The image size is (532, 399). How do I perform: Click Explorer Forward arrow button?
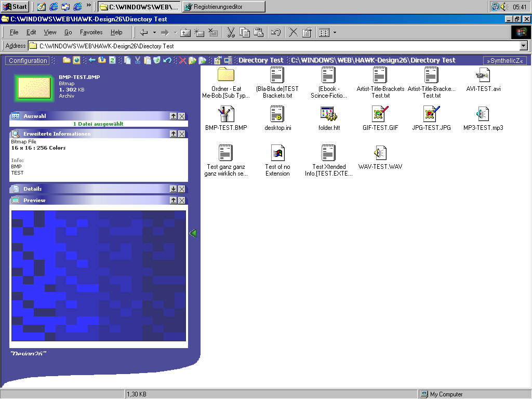point(165,33)
